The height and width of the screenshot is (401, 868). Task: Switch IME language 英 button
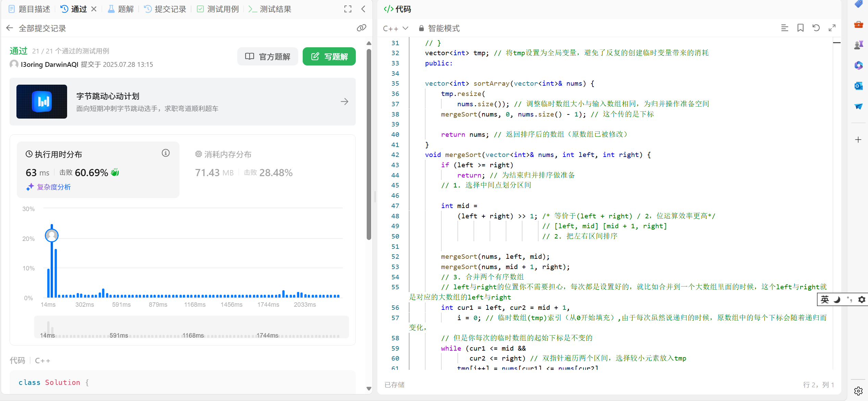tap(825, 300)
